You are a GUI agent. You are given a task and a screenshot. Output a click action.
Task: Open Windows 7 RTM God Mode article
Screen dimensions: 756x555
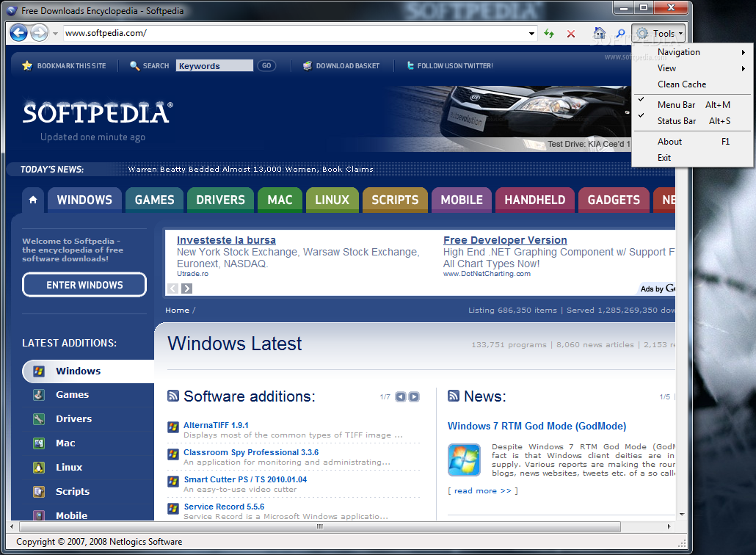[537, 427]
